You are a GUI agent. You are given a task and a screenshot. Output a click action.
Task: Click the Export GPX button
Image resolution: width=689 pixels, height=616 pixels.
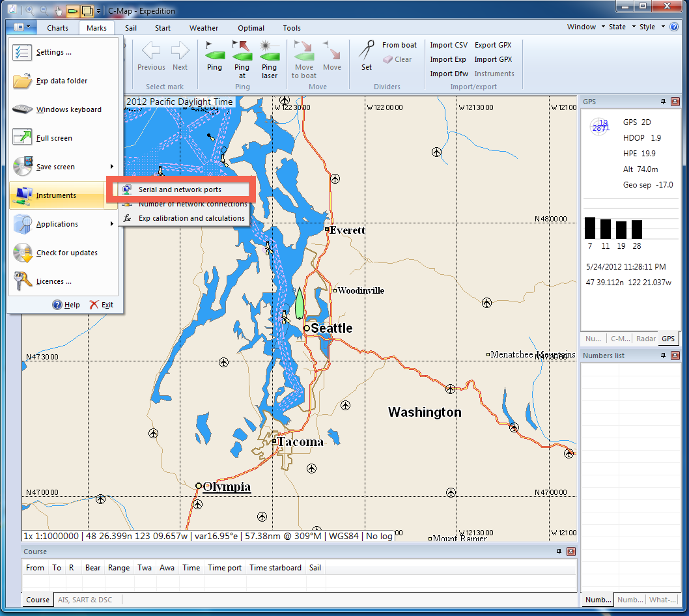pyautogui.click(x=493, y=45)
